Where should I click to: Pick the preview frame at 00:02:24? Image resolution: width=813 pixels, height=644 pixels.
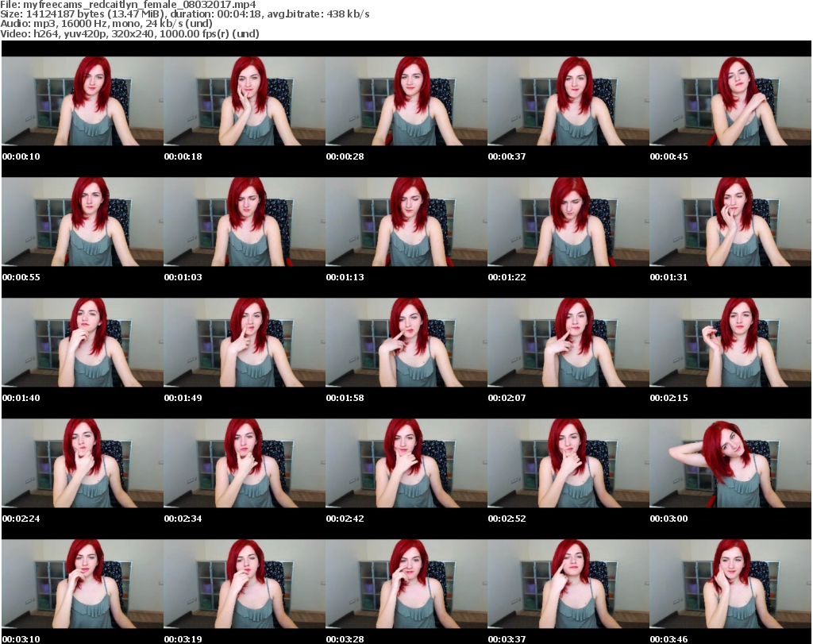[x=83, y=463]
